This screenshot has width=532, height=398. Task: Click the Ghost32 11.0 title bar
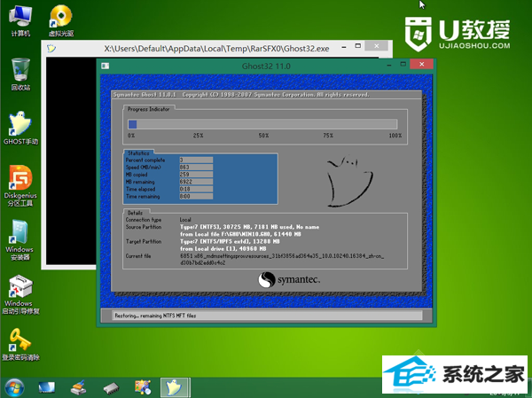(x=266, y=66)
